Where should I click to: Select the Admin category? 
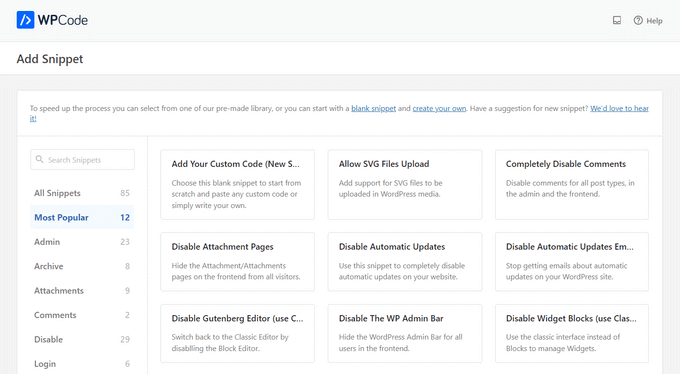[x=82, y=242]
